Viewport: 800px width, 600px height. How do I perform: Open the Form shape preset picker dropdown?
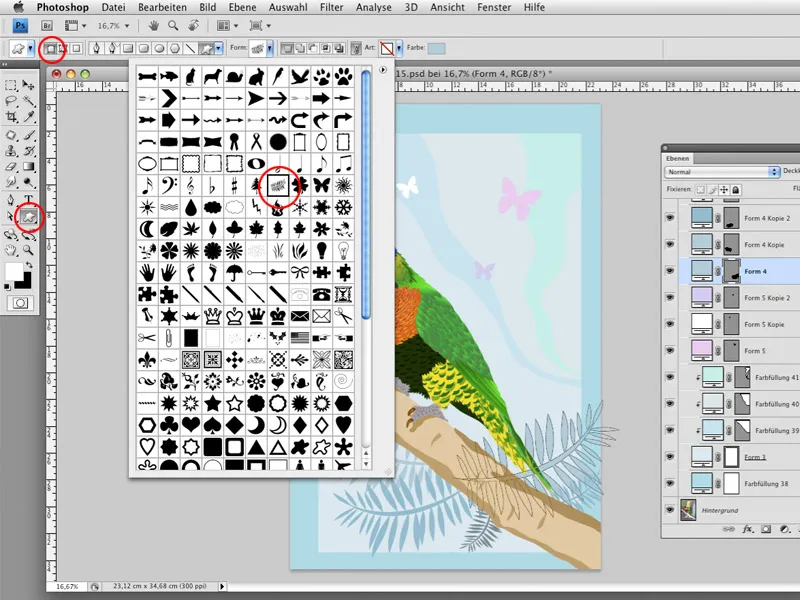[x=270, y=48]
